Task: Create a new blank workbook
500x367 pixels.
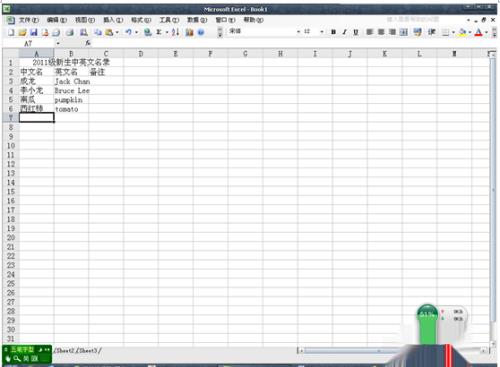Action: [x=11, y=32]
